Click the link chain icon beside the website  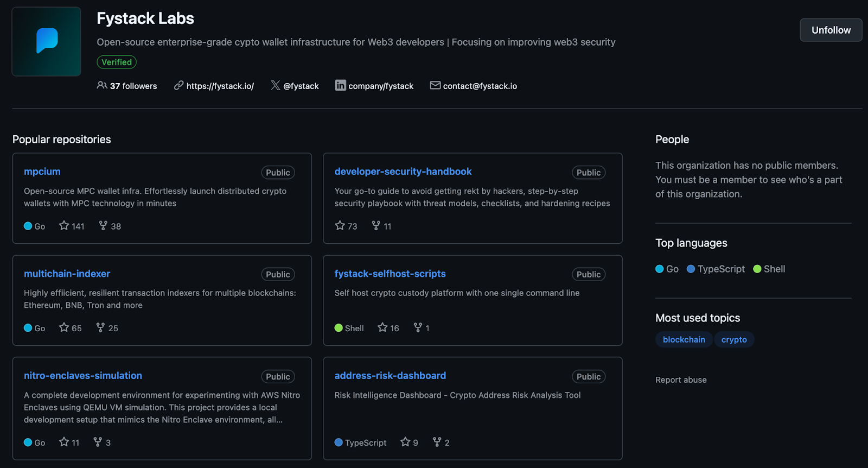(178, 85)
